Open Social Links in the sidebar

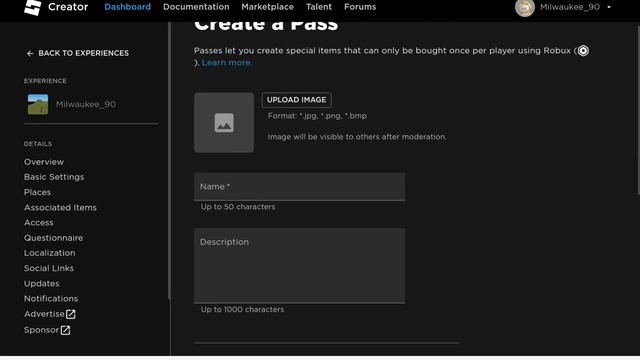49,268
